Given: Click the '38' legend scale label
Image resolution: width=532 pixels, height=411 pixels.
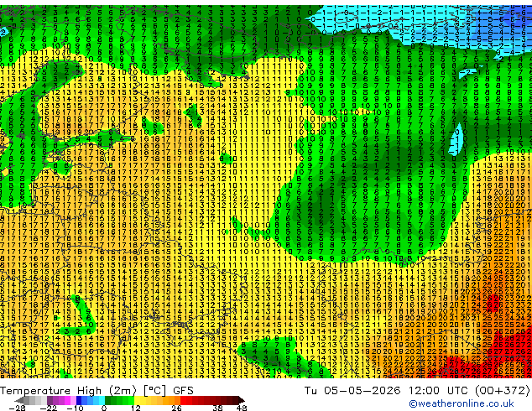Looking at the screenshot, I should click(218, 408).
